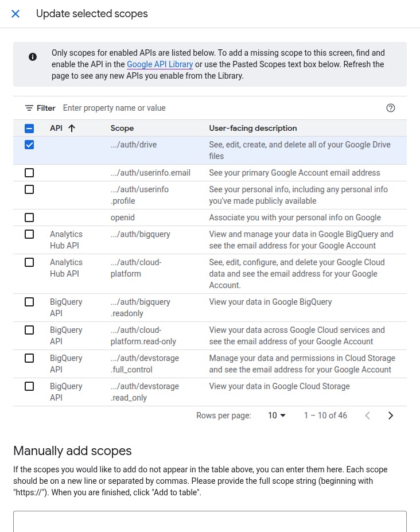Click 'Associate you with your personal info' description
This screenshot has width=420, height=532.
click(295, 218)
